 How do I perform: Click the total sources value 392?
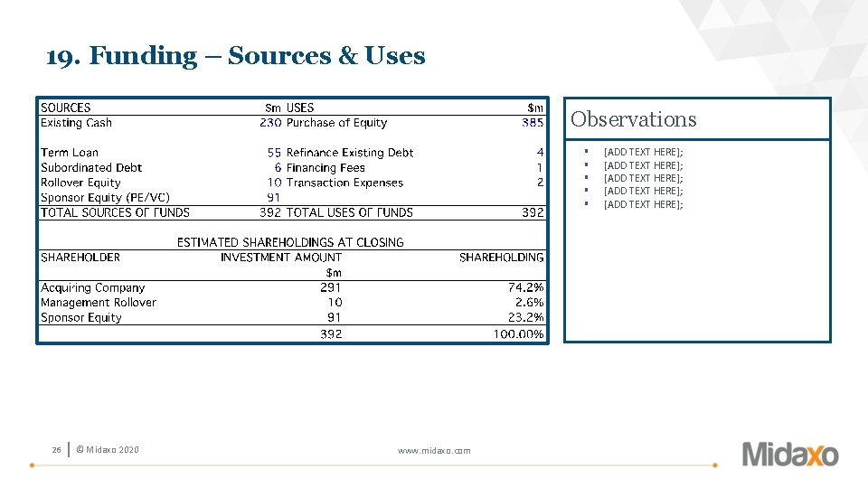[x=270, y=213]
